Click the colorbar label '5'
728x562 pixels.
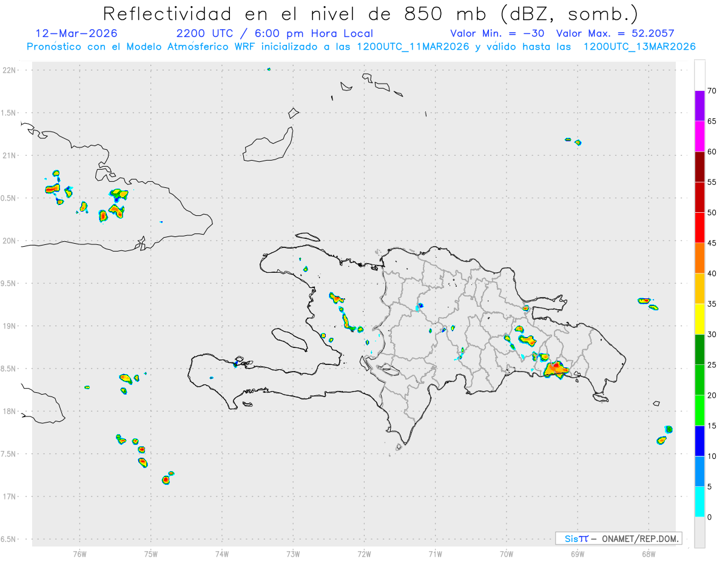[x=709, y=487]
